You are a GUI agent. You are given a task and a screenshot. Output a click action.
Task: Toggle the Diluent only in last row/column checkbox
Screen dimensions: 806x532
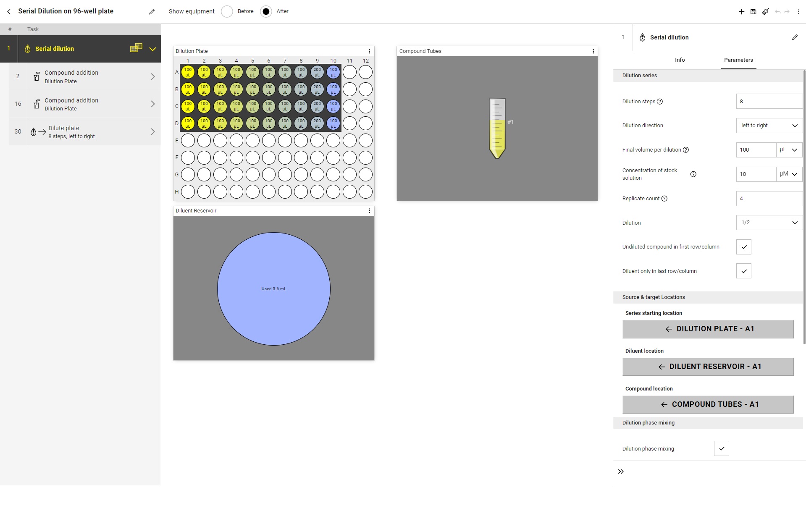coord(743,271)
